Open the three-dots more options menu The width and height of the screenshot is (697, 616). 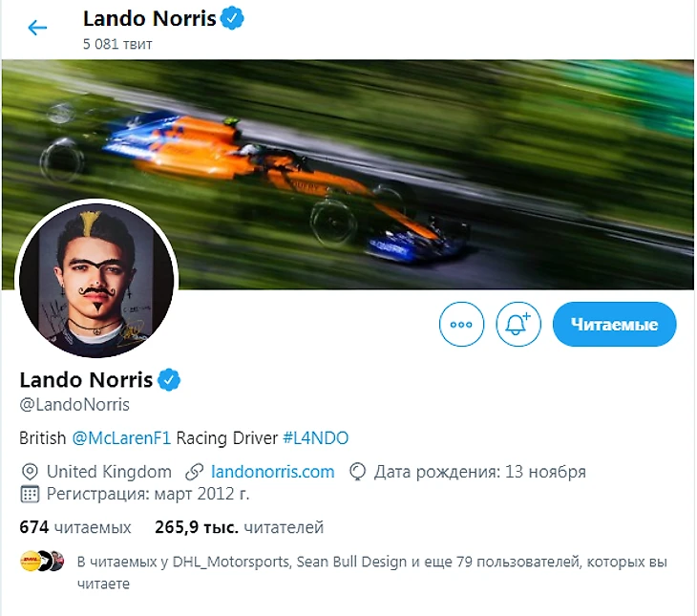click(461, 324)
